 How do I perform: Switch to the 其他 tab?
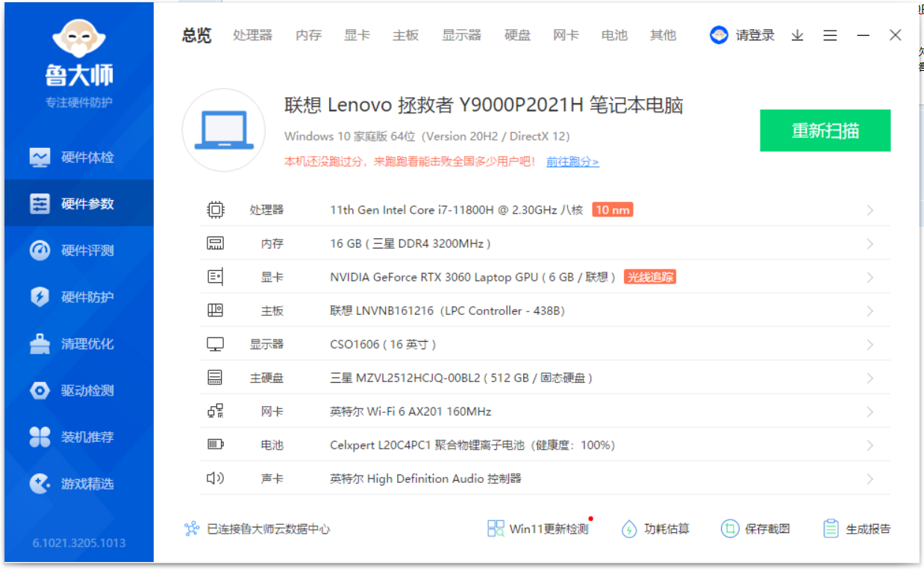tap(663, 35)
